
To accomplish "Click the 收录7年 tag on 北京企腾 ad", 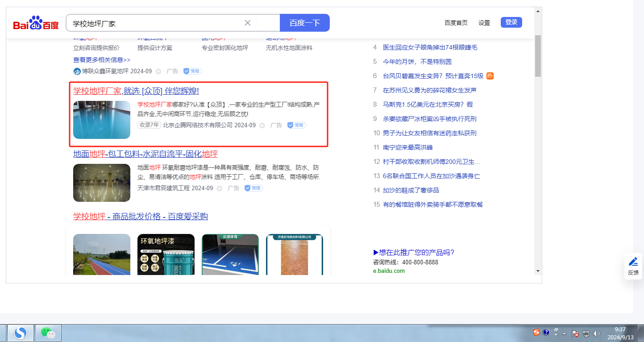I will tap(149, 125).
